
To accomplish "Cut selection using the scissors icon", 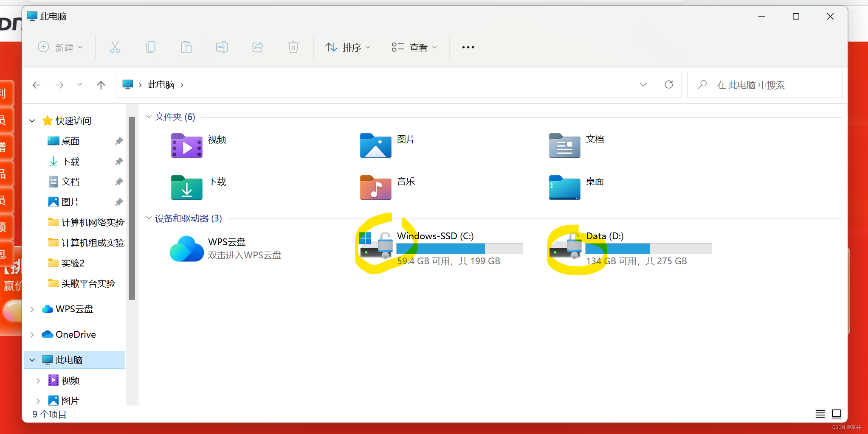I will 115,47.
